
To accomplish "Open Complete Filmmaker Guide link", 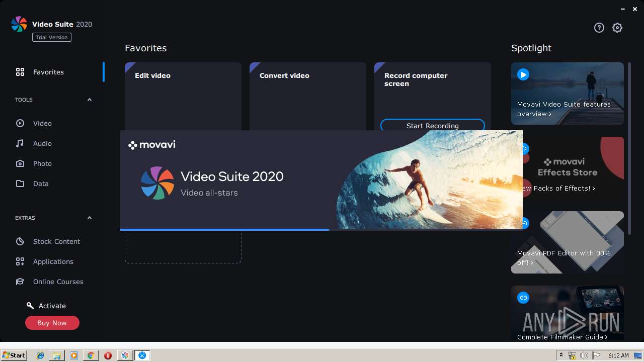I will tap(562, 337).
